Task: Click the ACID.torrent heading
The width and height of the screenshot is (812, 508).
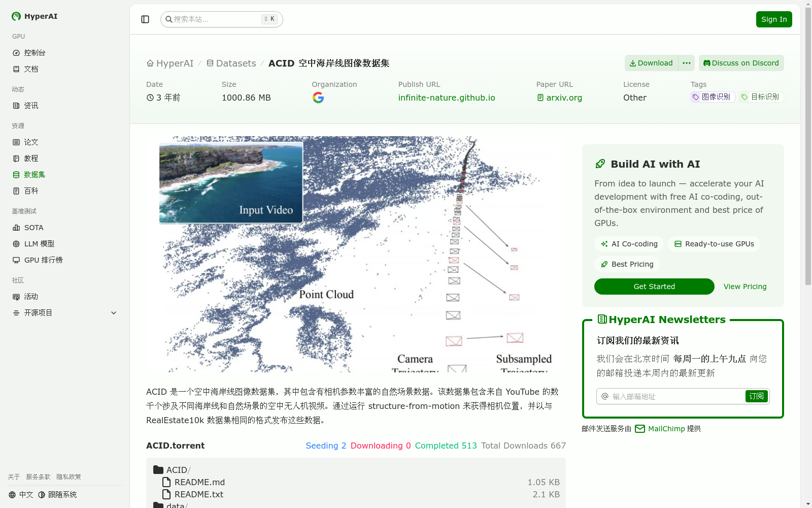Action: click(175, 446)
